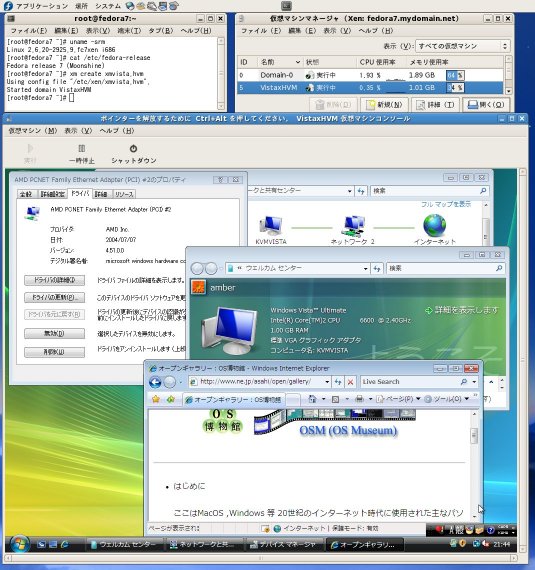This screenshot has width=535, height=570.
Task: Click the shutdown (シャットダウン) power icon
Action: tap(133, 149)
